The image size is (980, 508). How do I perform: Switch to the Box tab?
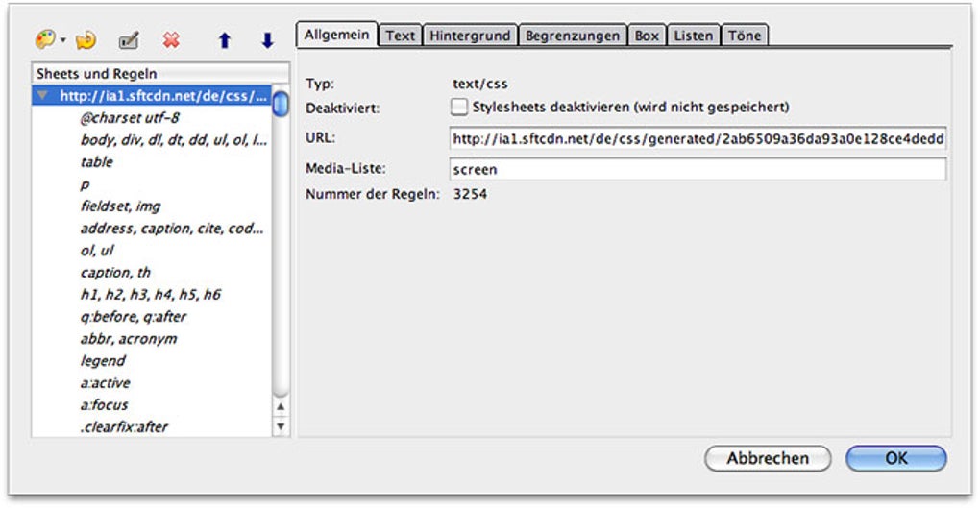coord(647,36)
